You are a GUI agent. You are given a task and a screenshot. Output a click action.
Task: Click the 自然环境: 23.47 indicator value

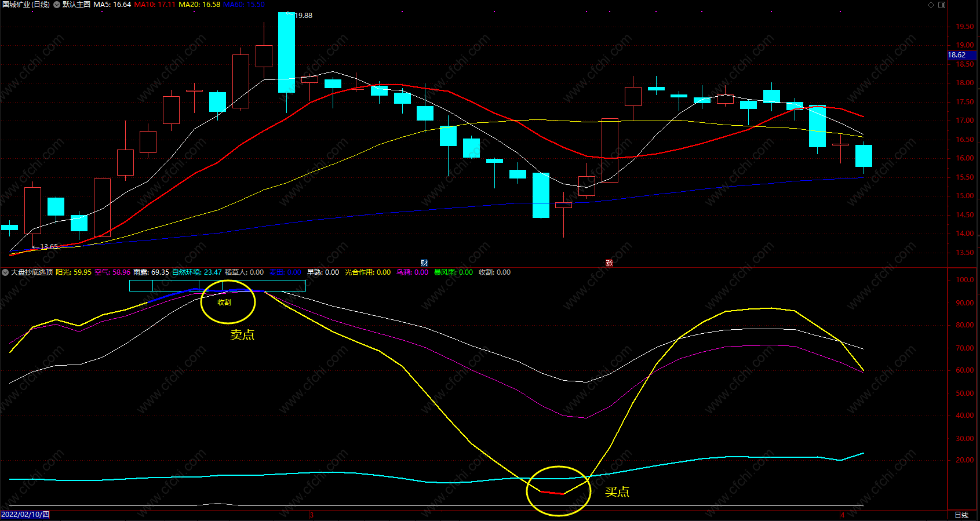point(197,272)
